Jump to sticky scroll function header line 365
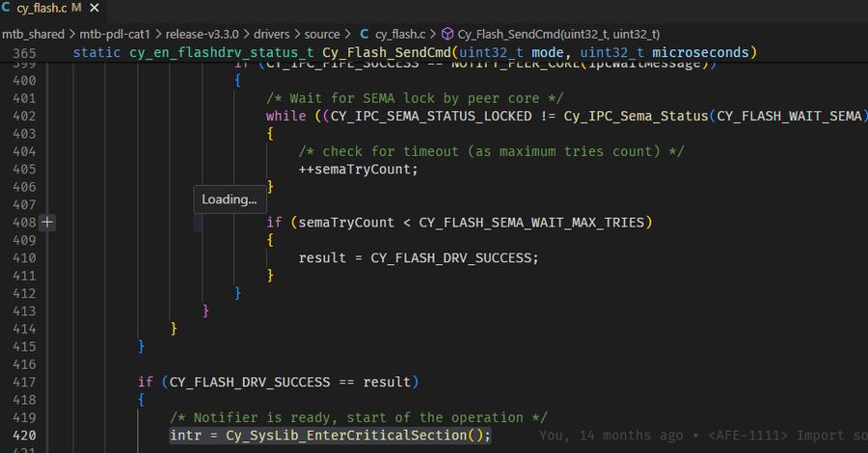The width and height of the screenshot is (868, 453). (415, 52)
